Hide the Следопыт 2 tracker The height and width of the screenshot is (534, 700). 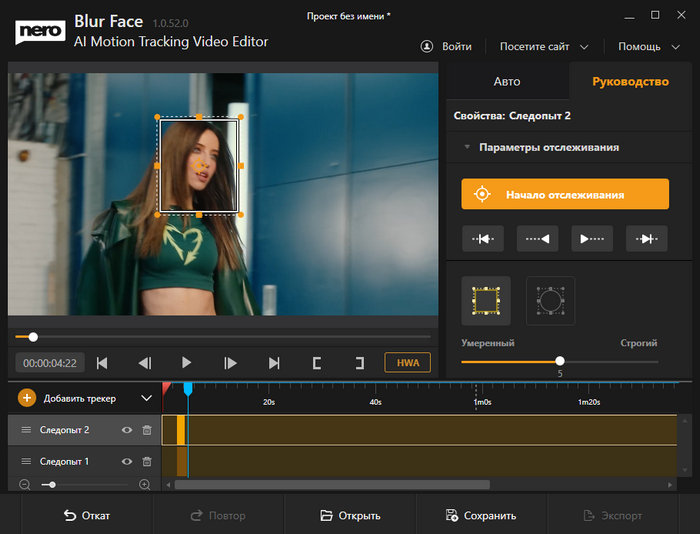pyautogui.click(x=127, y=430)
